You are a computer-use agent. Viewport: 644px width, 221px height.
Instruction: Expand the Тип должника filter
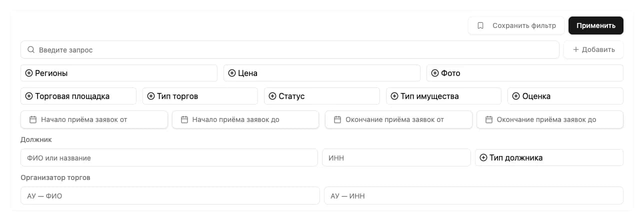549,157
